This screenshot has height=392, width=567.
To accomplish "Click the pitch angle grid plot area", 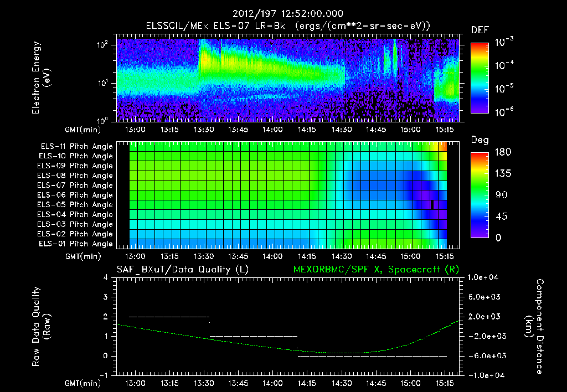I will (x=288, y=195).
